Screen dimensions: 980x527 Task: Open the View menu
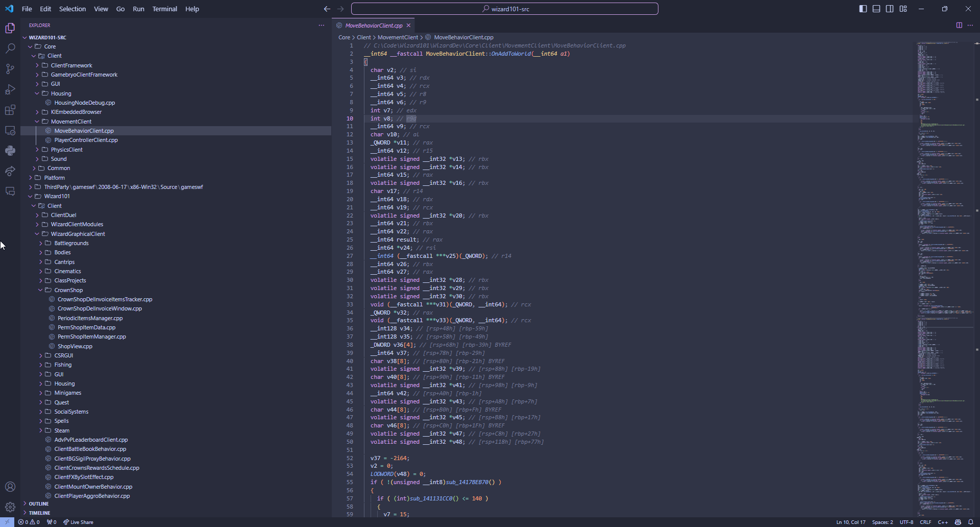(x=101, y=9)
